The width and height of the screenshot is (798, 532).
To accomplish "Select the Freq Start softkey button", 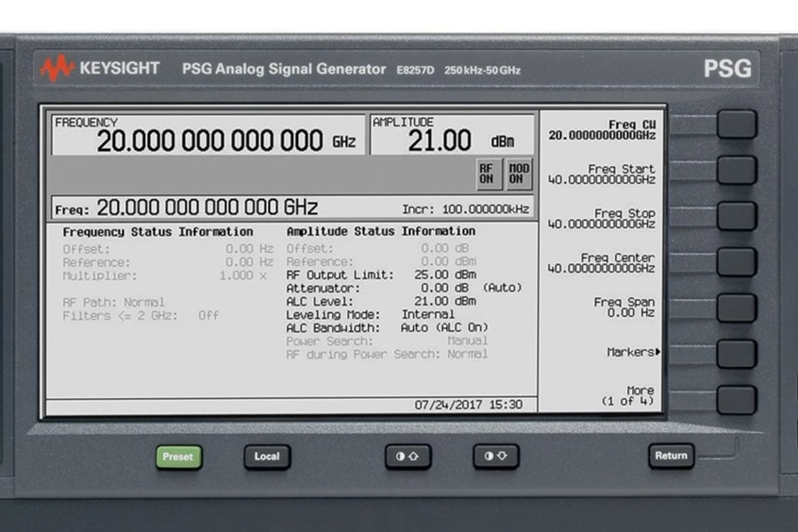I will tap(737, 170).
